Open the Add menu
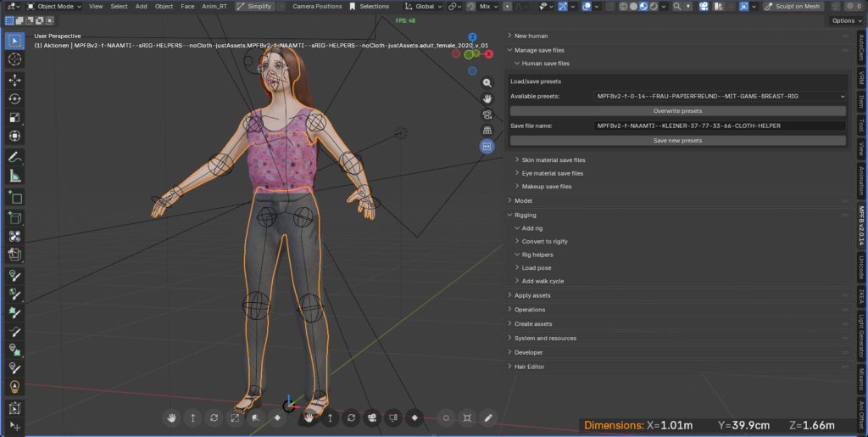868x437 pixels. click(141, 6)
